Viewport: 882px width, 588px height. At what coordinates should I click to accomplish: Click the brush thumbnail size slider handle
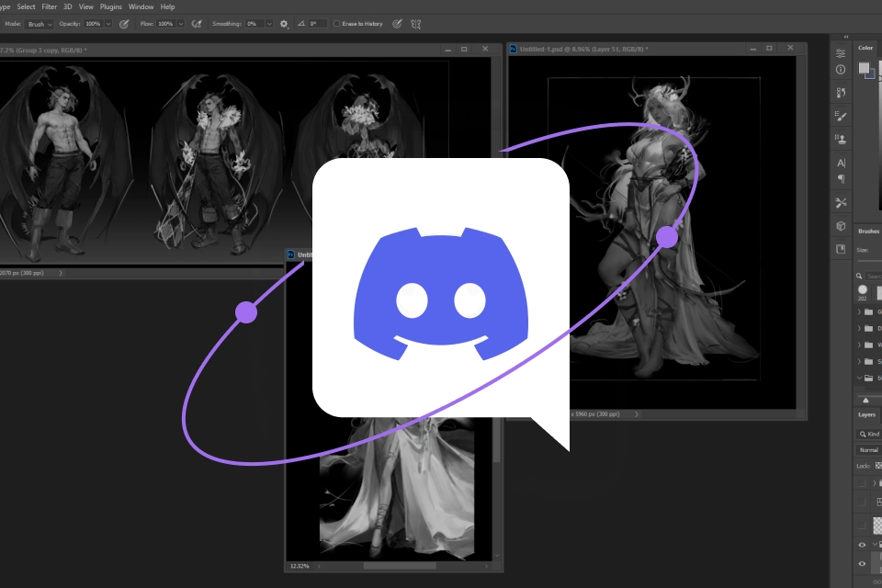(865, 400)
